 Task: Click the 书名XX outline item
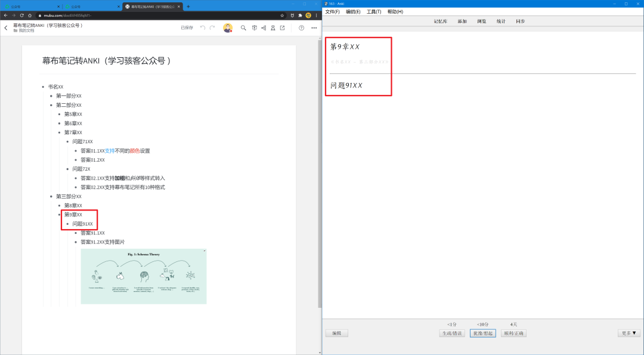(55, 87)
